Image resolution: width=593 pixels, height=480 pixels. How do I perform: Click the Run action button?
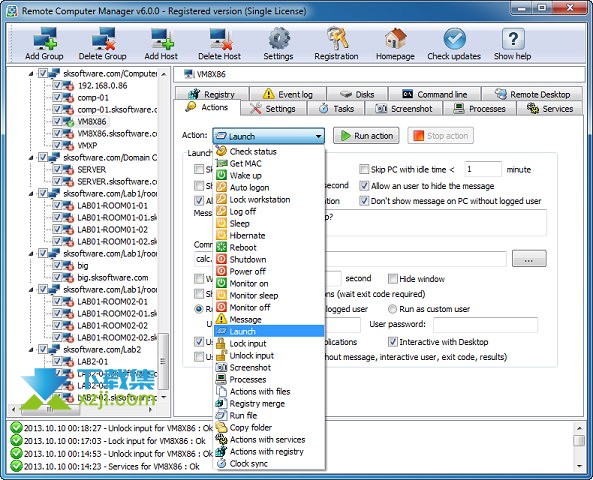pyautogui.click(x=366, y=135)
